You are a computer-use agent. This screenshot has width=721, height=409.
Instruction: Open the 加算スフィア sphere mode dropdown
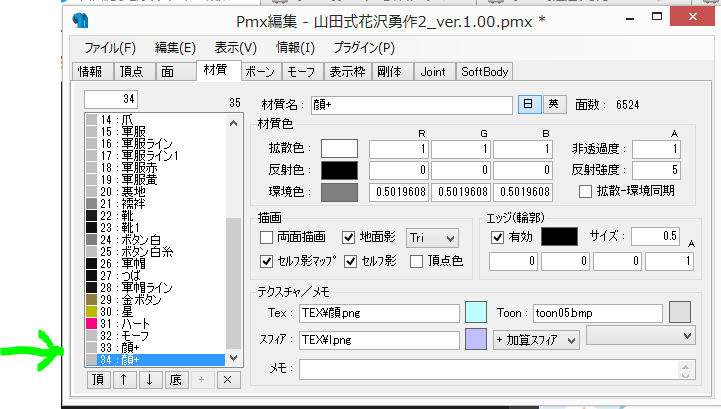[x=536, y=340]
